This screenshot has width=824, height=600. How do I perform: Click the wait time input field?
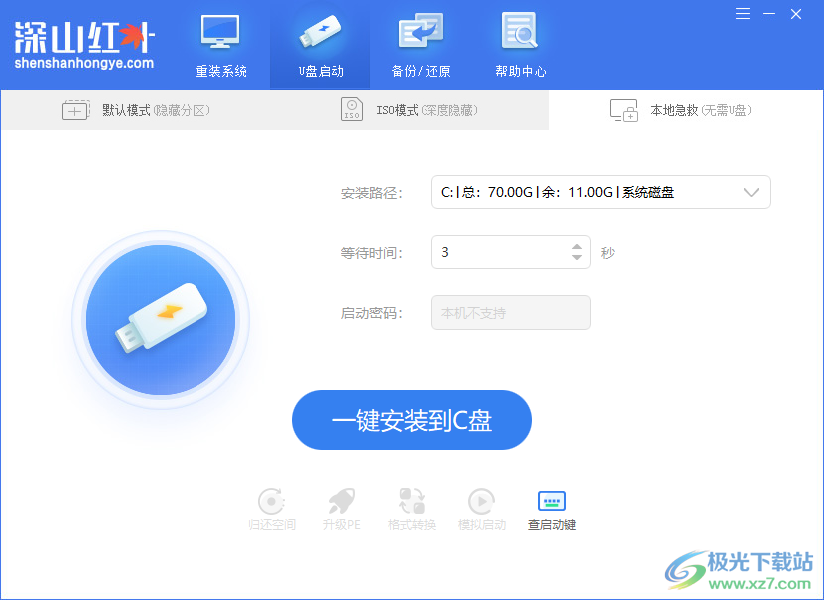click(500, 252)
